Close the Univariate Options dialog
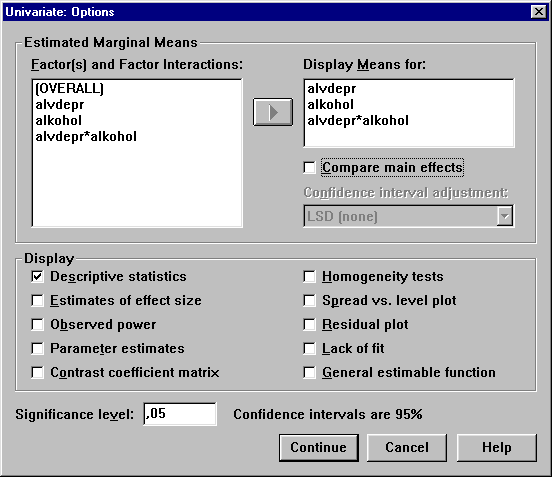Viewport: 552px width, 477px height. (539, 12)
